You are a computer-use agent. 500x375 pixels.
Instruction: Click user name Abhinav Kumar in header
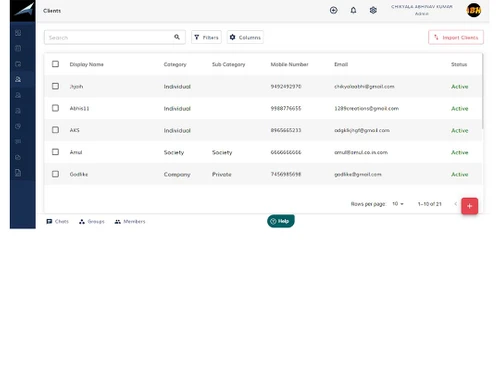point(422,7)
